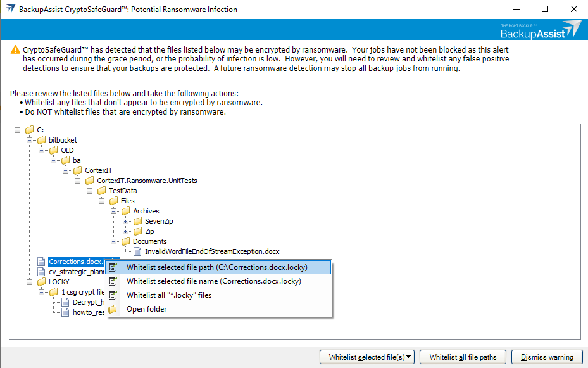Click the Zip folder icon
This screenshot has width=588, height=368.
pyautogui.click(x=137, y=231)
